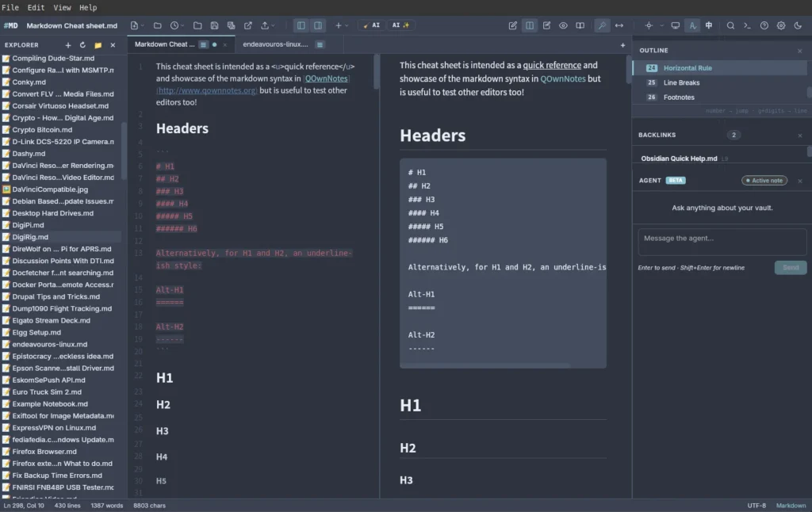Click the open-external arrow icon
Screen dimensions: 812x512
coord(248,25)
